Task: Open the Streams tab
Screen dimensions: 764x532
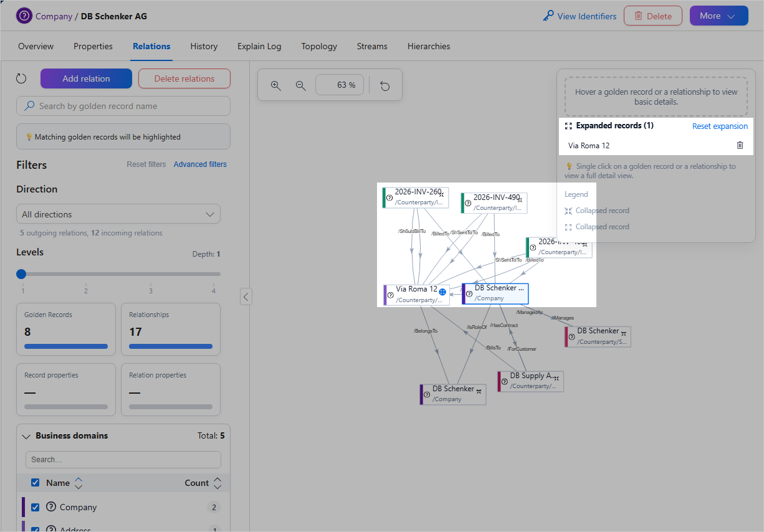Action: click(372, 46)
